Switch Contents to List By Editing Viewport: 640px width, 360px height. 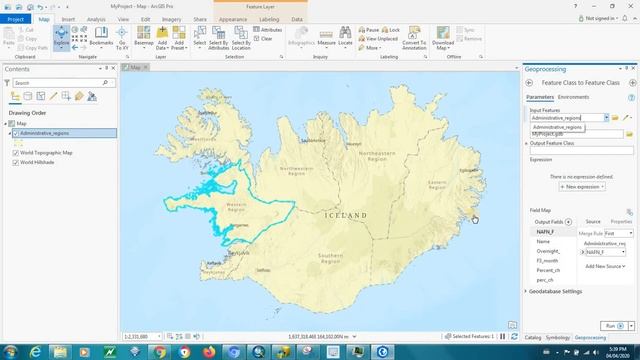coord(53,96)
